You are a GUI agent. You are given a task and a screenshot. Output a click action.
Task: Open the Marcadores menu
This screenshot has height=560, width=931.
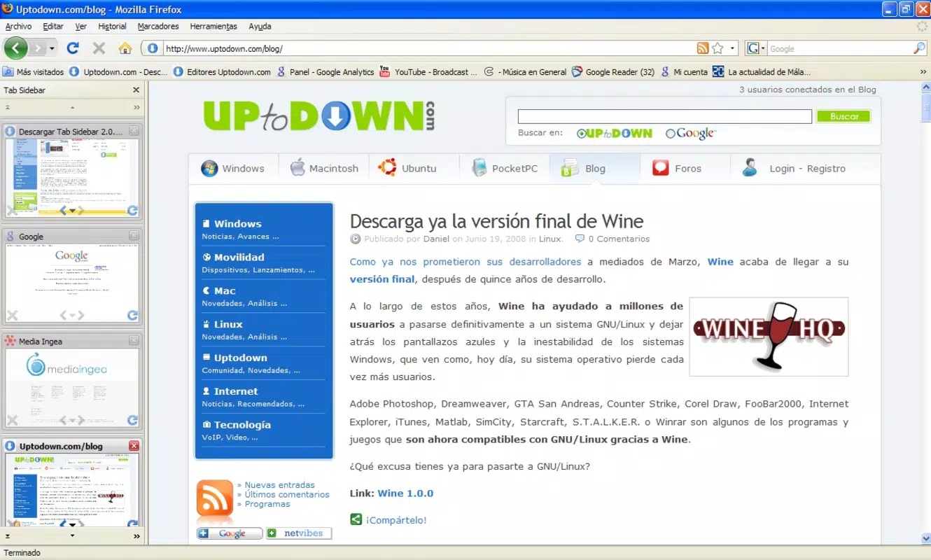click(158, 26)
